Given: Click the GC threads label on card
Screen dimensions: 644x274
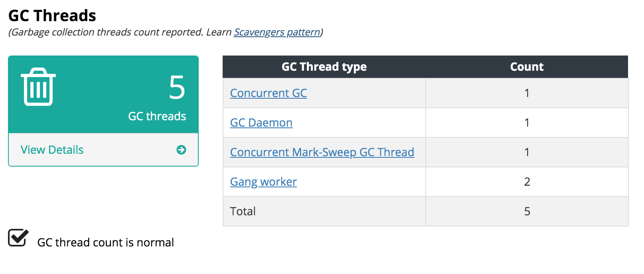Looking at the screenshot, I should [x=157, y=116].
